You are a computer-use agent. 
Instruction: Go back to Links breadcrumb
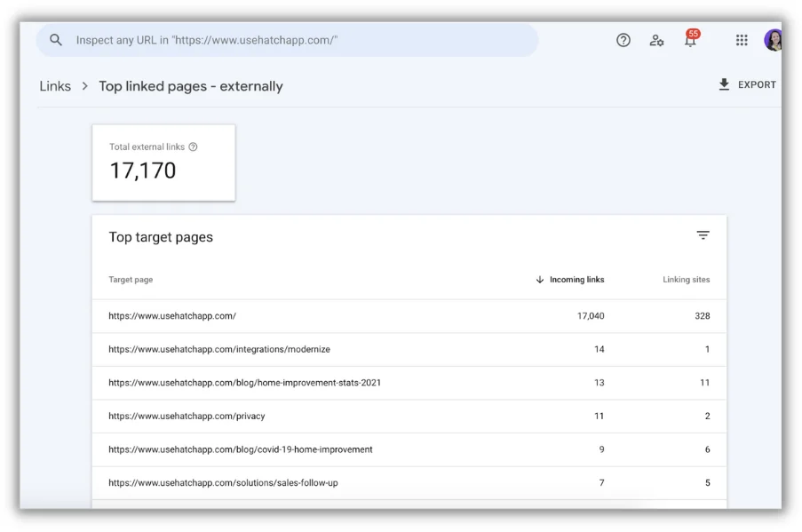tap(55, 86)
